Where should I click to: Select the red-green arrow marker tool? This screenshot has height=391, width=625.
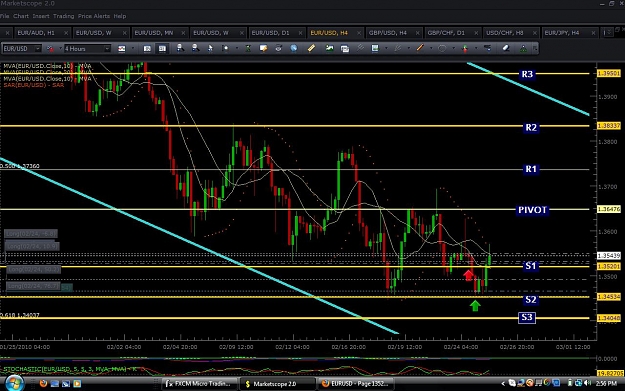point(464,49)
